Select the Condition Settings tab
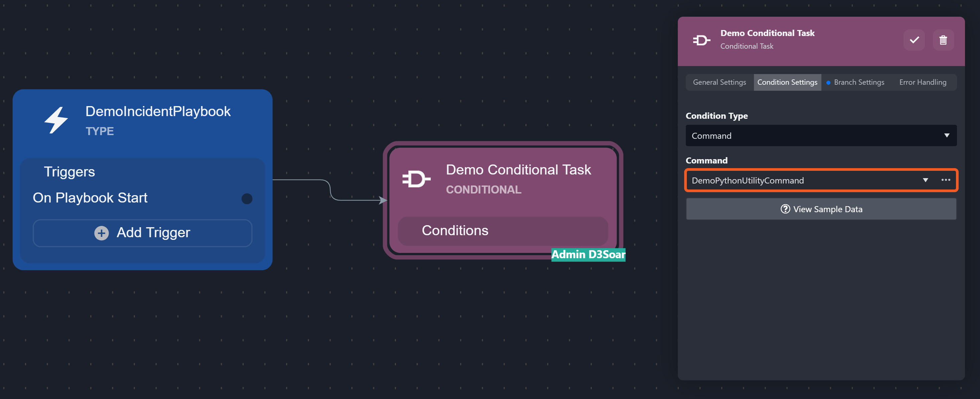 point(787,82)
